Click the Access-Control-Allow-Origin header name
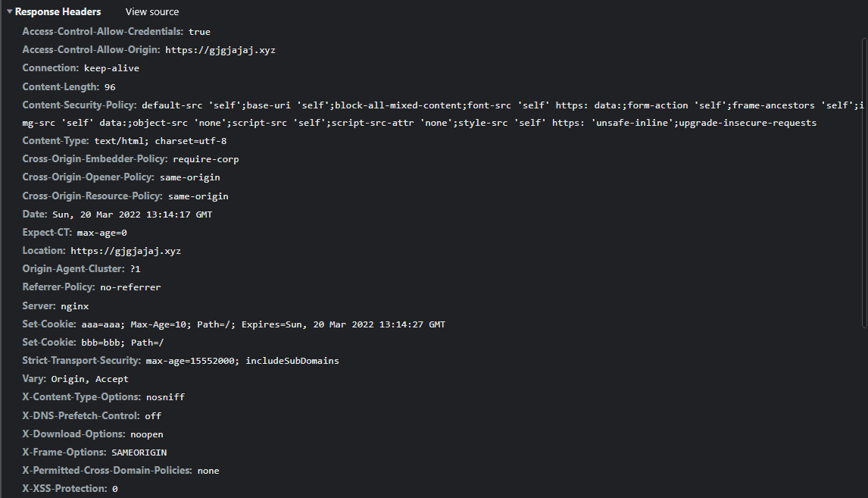868x498 pixels. point(90,50)
